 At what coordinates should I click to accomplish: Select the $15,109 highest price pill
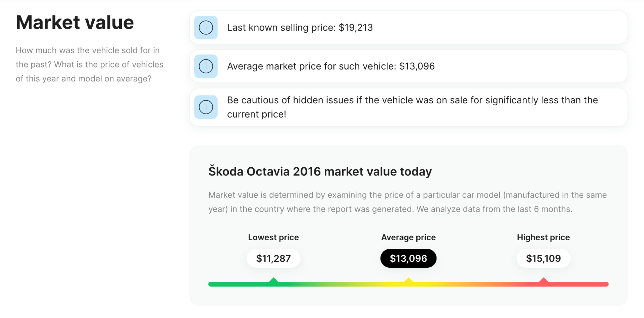coord(543,258)
